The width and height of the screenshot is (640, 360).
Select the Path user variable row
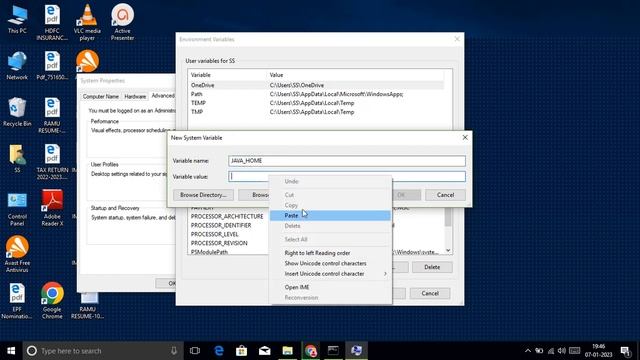point(316,94)
